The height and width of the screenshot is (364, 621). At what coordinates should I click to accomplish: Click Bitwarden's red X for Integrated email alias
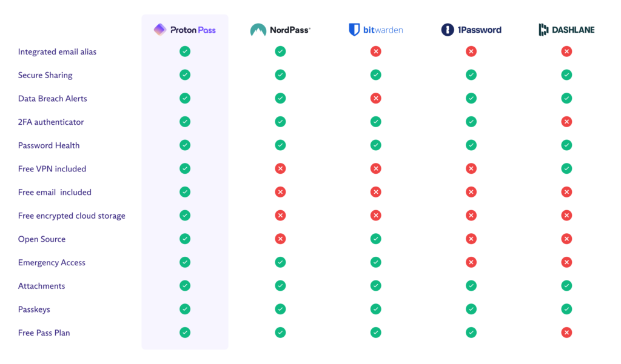tap(376, 51)
